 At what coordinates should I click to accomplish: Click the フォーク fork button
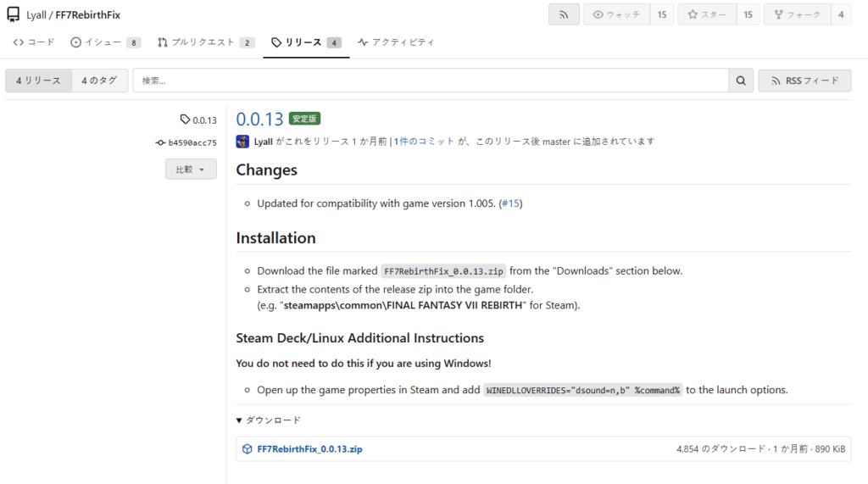coord(798,14)
